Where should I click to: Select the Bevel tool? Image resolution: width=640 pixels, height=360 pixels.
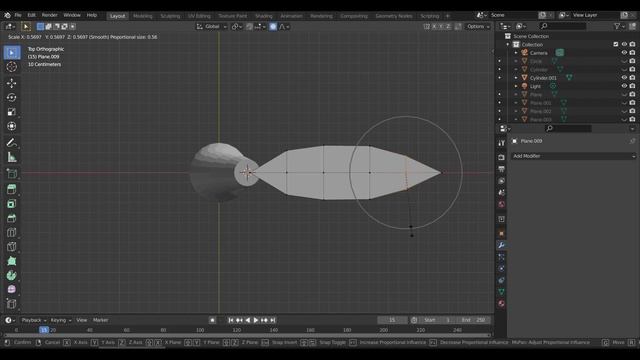[x=11, y=218]
